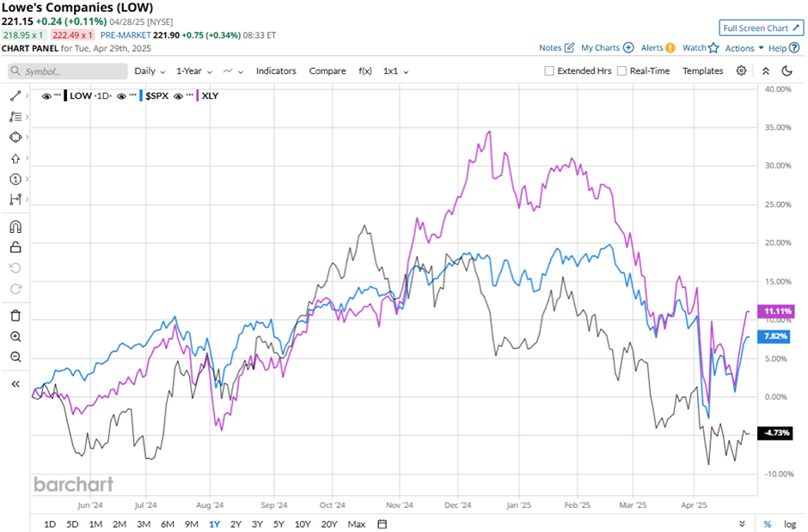This screenshot has height=532, width=808.
Task: Add to Watch list star
Action: 713,48
